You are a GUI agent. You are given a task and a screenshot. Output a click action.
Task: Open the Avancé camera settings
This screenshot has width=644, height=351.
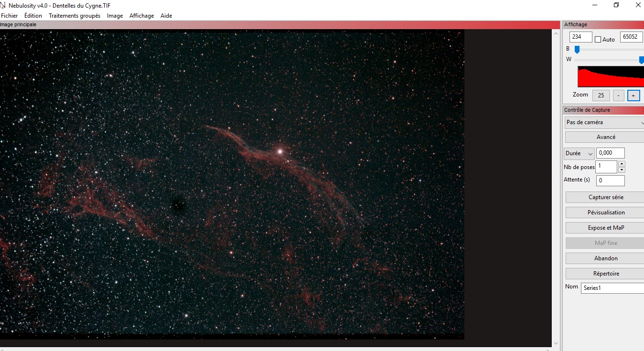point(605,137)
